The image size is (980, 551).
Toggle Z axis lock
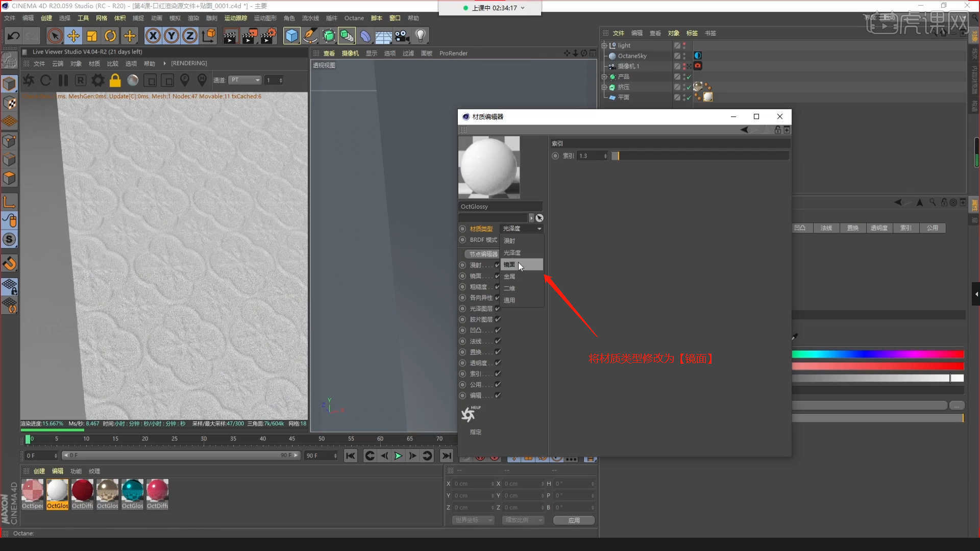190,36
